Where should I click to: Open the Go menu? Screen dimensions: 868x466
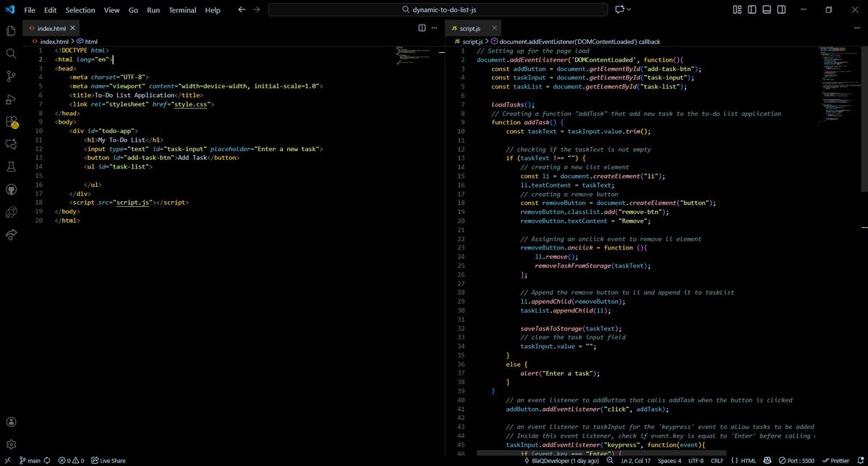pyautogui.click(x=133, y=10)
